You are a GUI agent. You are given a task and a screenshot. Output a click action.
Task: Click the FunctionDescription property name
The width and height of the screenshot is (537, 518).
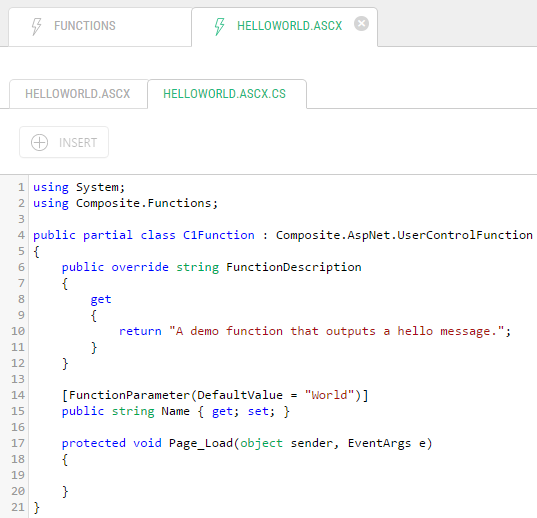point(294,267)
